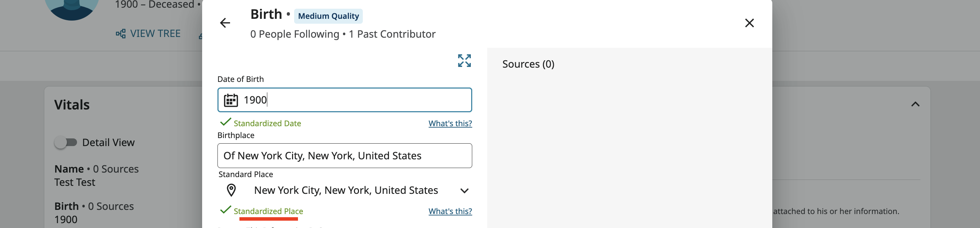Click the "1 Past Contributor" text

(392, 34)
